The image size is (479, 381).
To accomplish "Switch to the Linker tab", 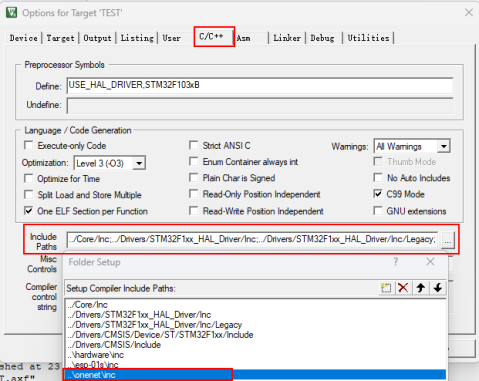I will coord(287,38).
